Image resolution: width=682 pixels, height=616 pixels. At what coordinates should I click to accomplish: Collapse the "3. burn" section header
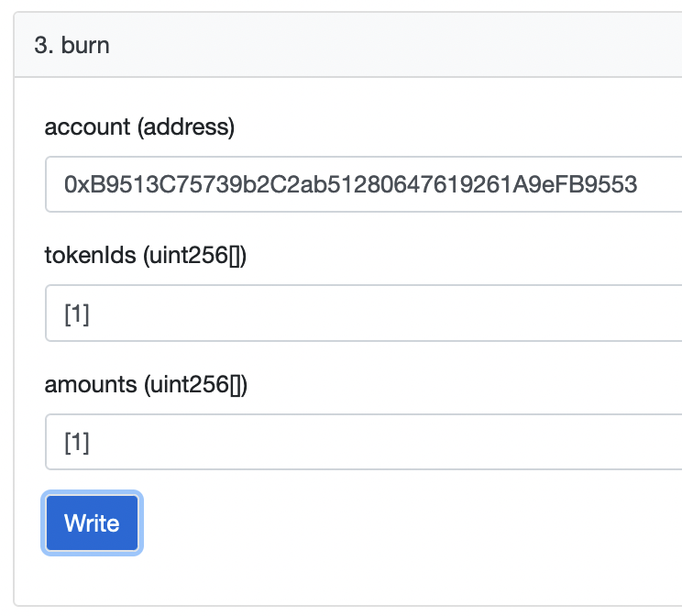click(348, 45)
